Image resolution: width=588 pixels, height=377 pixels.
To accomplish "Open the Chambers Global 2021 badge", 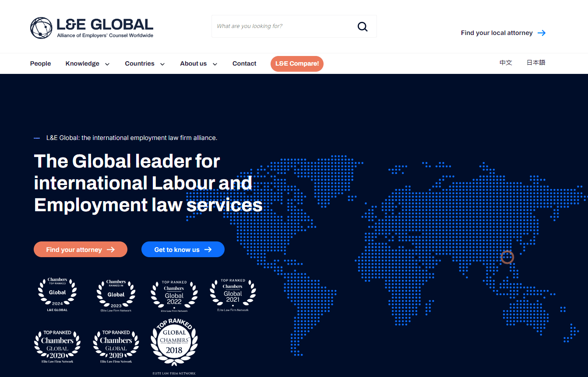I will (233, 295).
